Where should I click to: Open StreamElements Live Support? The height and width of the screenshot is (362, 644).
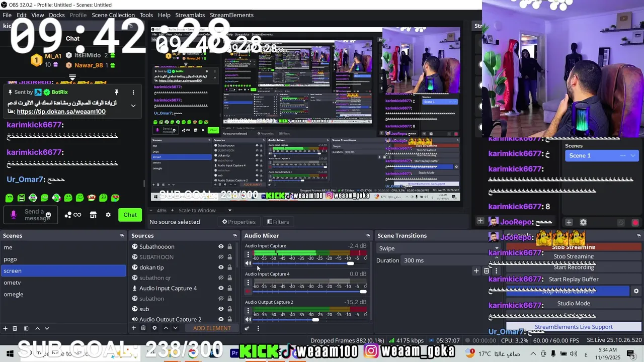574,327
